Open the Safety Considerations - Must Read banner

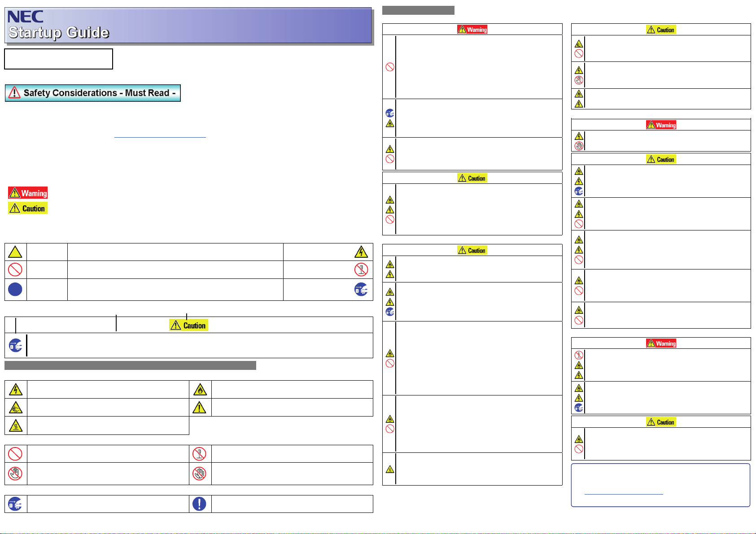click(x=93, y=93)
